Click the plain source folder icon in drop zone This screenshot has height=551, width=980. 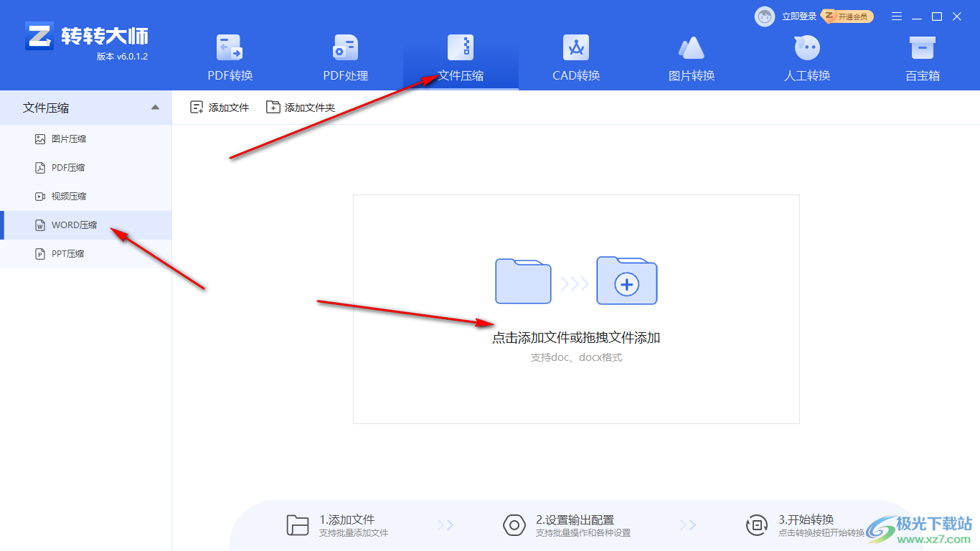523,282
